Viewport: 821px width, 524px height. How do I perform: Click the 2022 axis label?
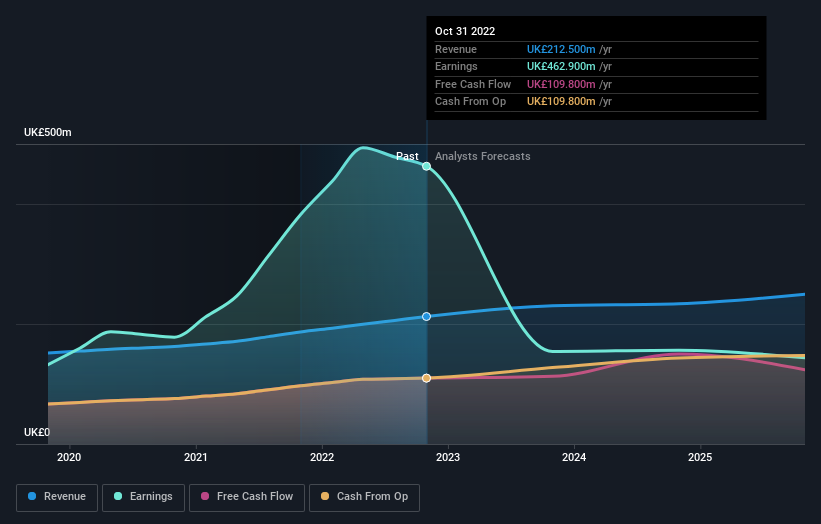coord(322,458)
